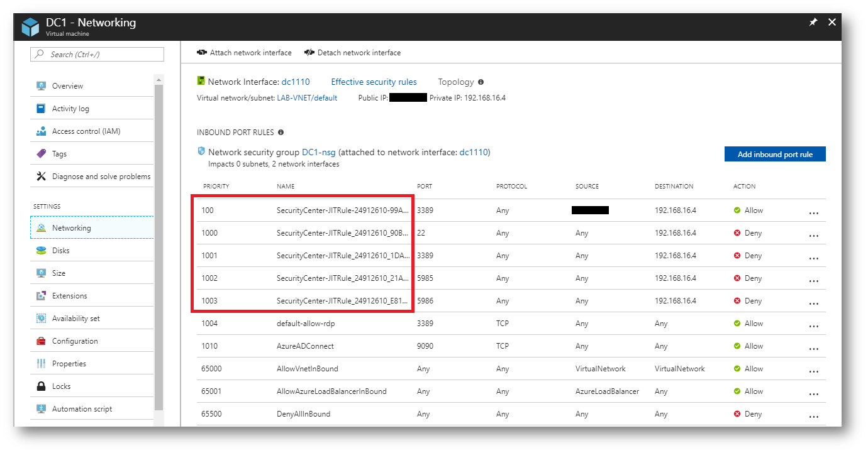Pin the DC1 Networking blade

(813, 22)
